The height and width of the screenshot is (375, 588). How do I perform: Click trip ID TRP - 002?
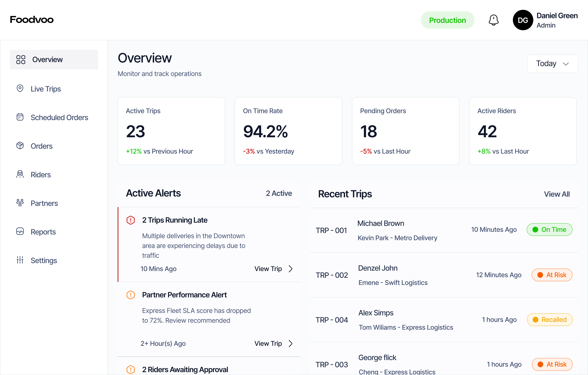pyautogui.click(x=332, y=275)
